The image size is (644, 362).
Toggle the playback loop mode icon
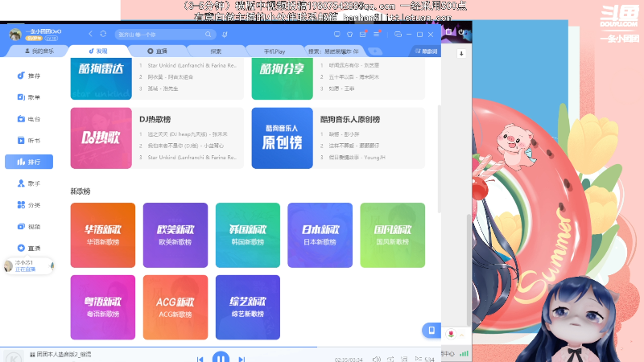[x=390, y=359]
